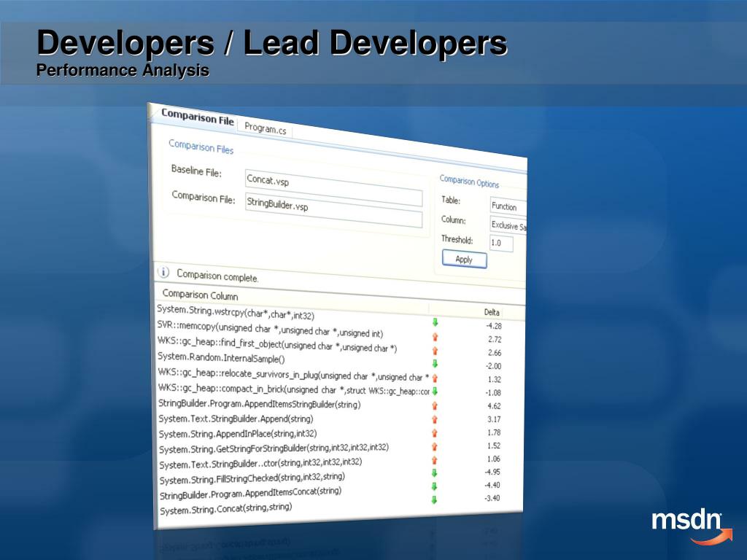
Task: Click the delta value 1.06
Action: coord(494,459)
